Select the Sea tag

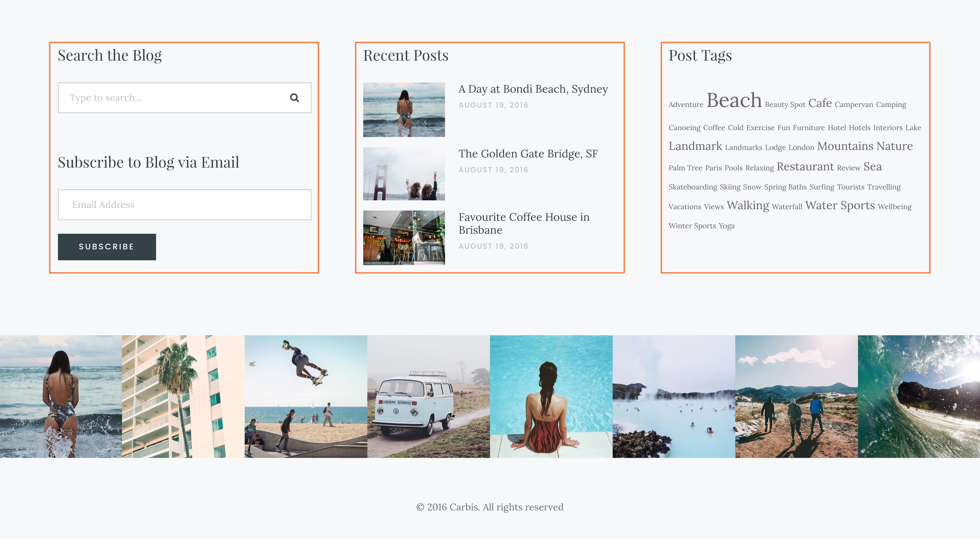(872, 167)
